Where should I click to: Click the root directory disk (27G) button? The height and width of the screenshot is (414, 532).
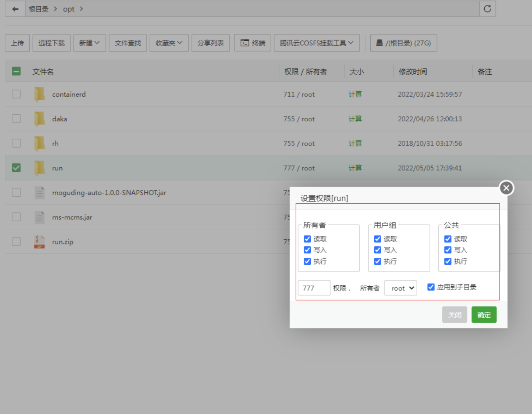[x=403, y=43]
